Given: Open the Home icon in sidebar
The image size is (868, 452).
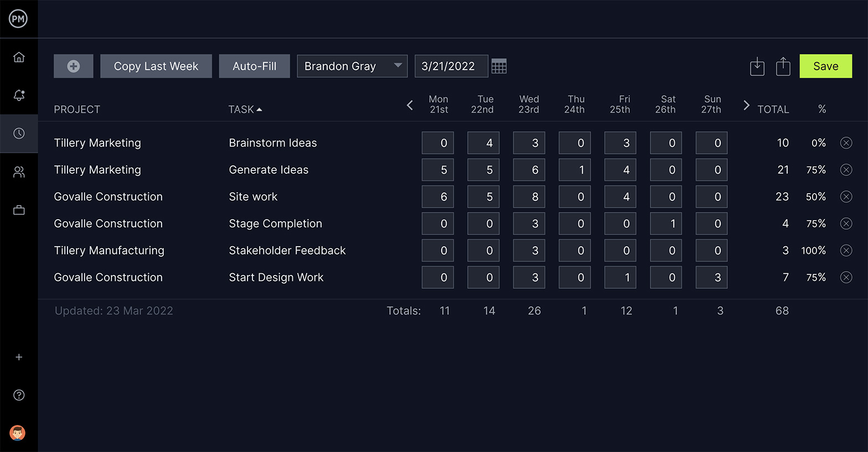Looking at the screenshot, I should coord(19,57).
